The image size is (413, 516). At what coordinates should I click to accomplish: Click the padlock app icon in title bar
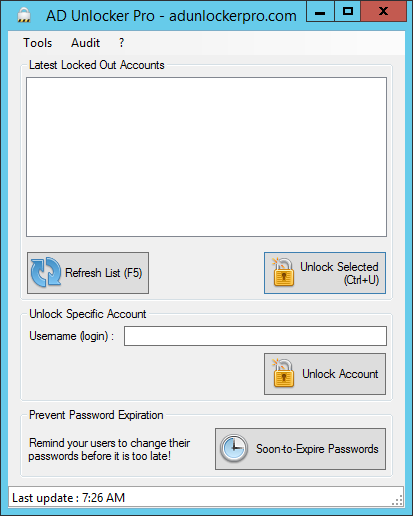(24, 15)
